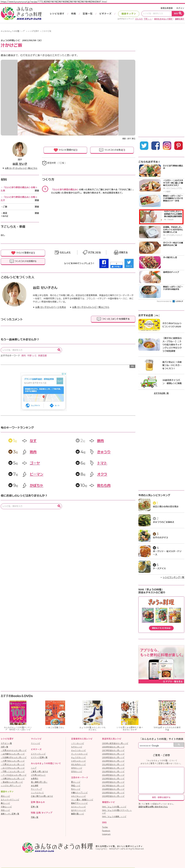The image size is (185, 868).
Task: Click the 印刷する printer icon
Action: pos(116,252)
